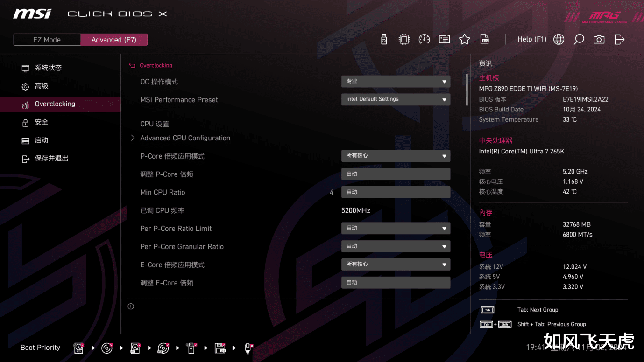Image resolution: width=644 pixels, height=362 pixels.
Task: Click the CPU chip icon in toolbar
Action: pos(404,39)
